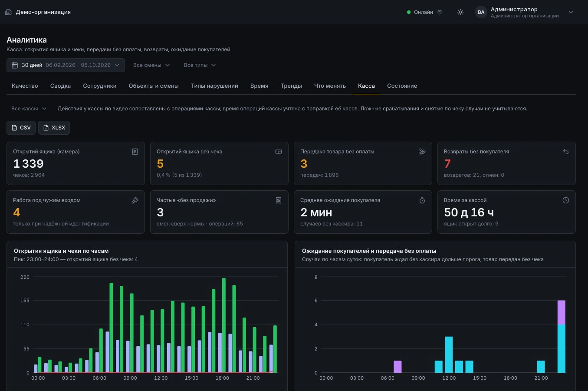Viewport: 588px width, 391px height.
Task: Toggle the light/dark theme sun icon
Action: pyautogui.click(x=460, y=12)
